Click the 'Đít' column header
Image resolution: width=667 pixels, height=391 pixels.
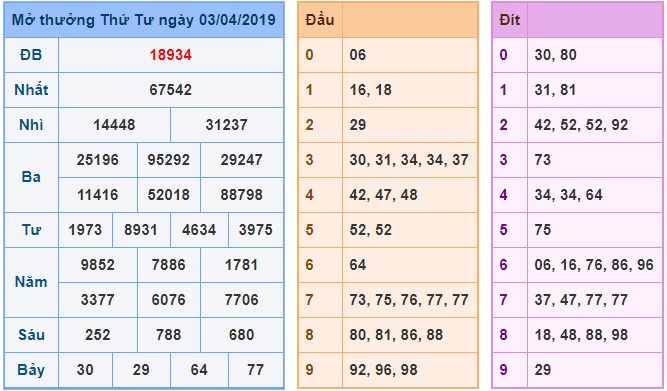(510, 20)
